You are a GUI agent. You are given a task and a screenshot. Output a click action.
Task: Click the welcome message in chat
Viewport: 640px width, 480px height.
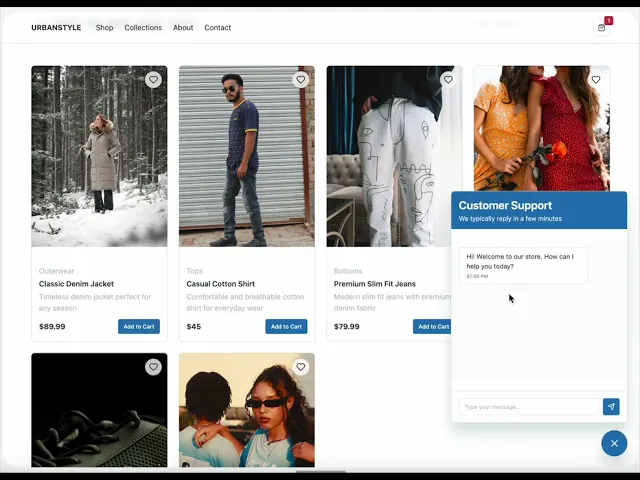(x=523, y=265)
